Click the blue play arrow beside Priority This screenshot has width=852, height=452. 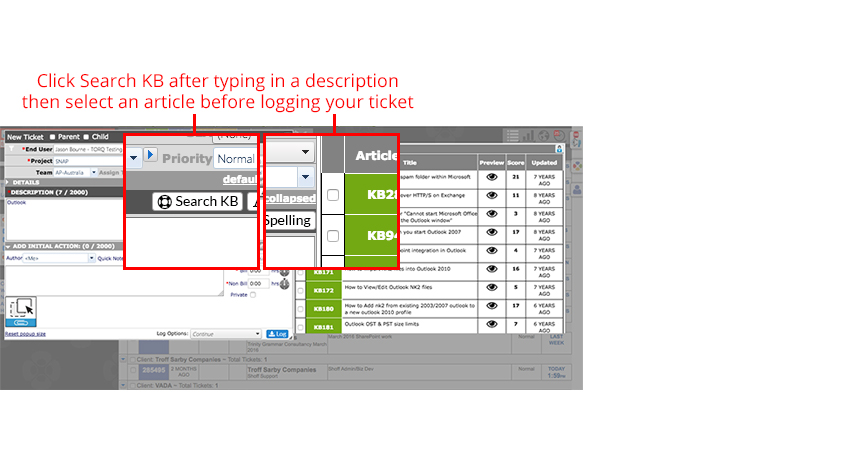pos(151,155)
